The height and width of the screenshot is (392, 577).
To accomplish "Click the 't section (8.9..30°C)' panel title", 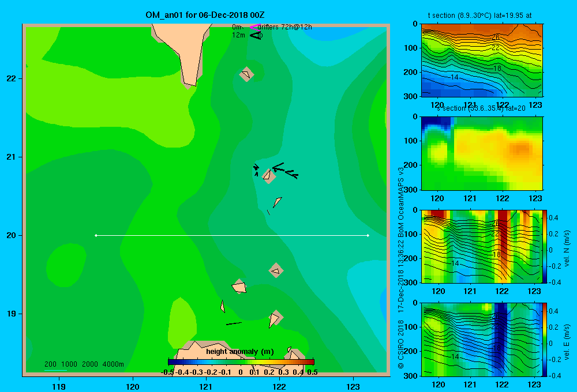I will pyautogui.click(x=479, y=16).
